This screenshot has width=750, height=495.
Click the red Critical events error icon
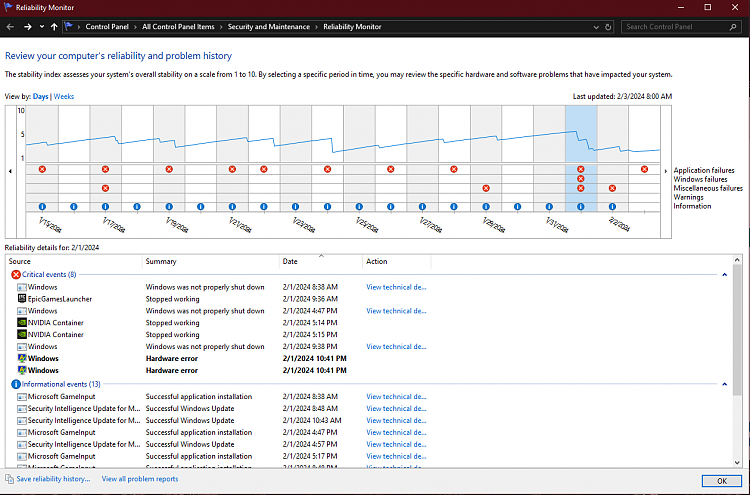pos(15,274)
